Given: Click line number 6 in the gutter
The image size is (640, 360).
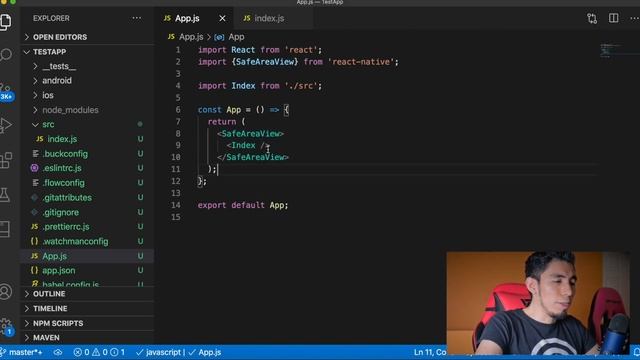Looking at the screenshot, I should tap(178, 110).
